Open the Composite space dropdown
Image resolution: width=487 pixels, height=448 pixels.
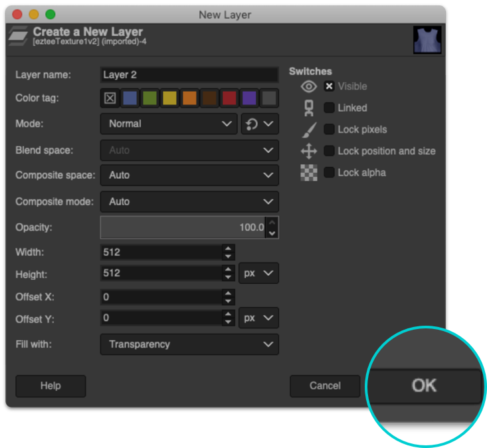point(189,175)
